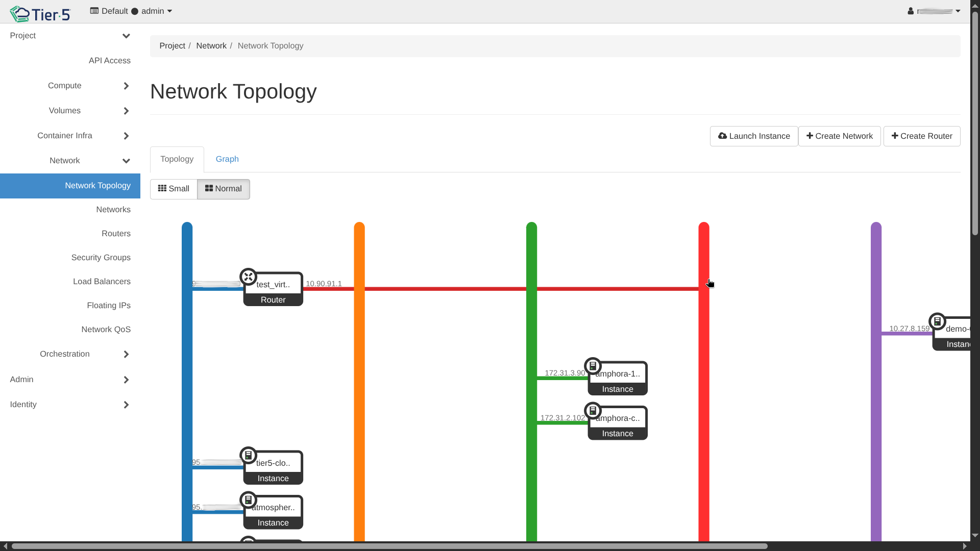
Task: Click the test_virt router node icon
Action: click(248, 277)
